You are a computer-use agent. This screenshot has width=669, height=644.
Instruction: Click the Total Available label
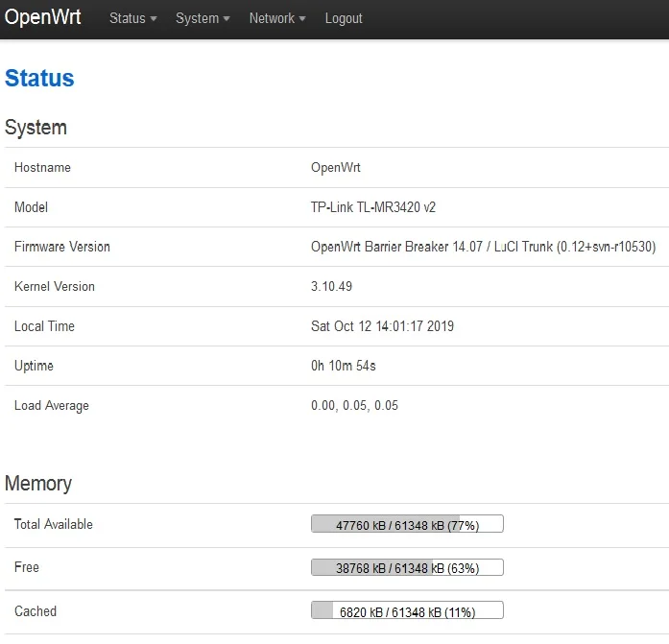pos(54,524)
